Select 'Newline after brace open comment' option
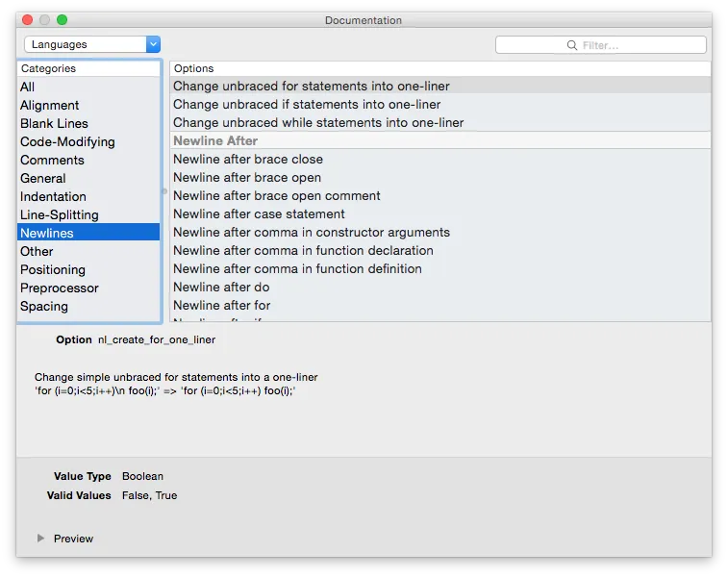Screen dimensions: 728x577 [440, 195]
